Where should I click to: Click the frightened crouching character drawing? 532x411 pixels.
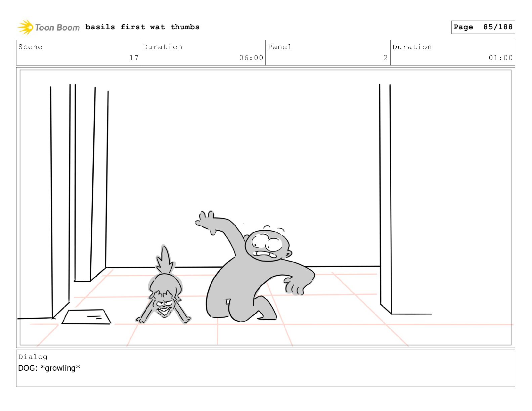(255, 266)
